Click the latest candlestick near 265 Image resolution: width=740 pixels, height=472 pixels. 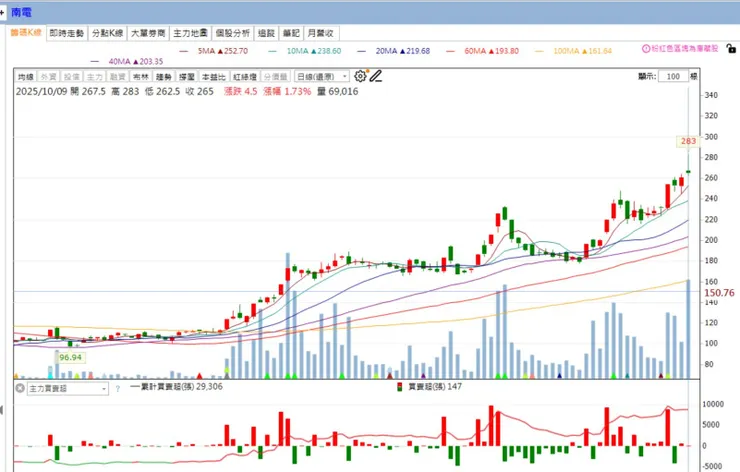(x=689, y=171)
